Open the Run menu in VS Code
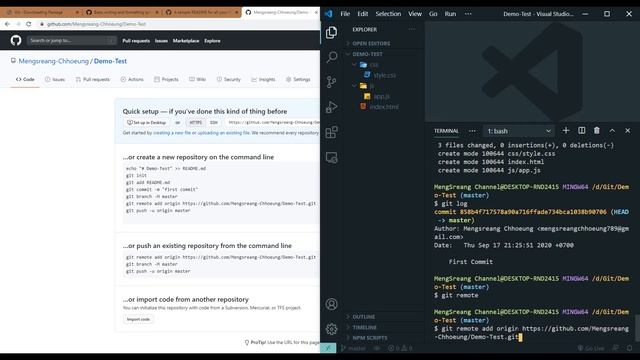Screen dimensions: 640x360 pyautogui.click(x=450, y=14)
